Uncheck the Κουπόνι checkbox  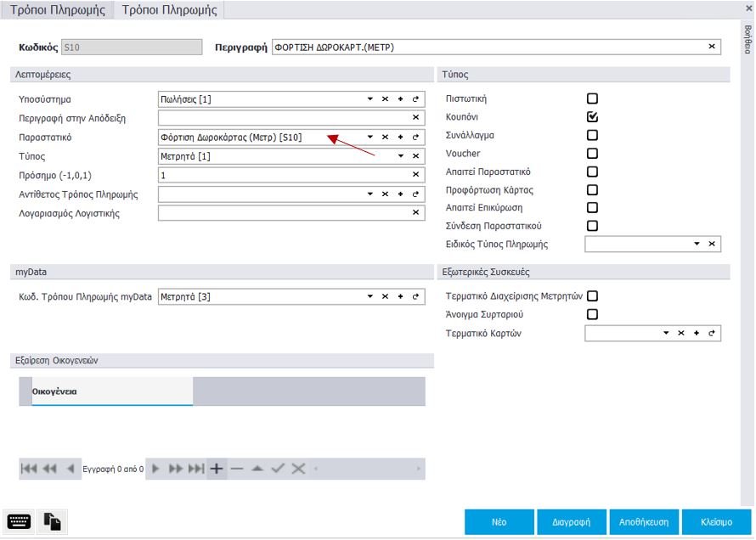[x=592, y=117]
